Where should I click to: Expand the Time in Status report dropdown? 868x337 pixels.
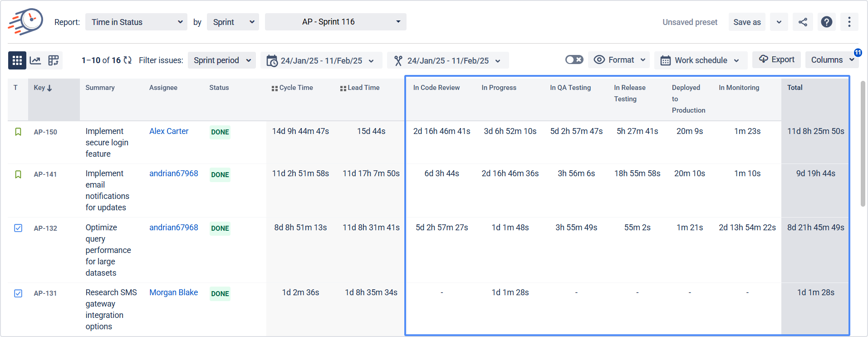tap(136, 22)
